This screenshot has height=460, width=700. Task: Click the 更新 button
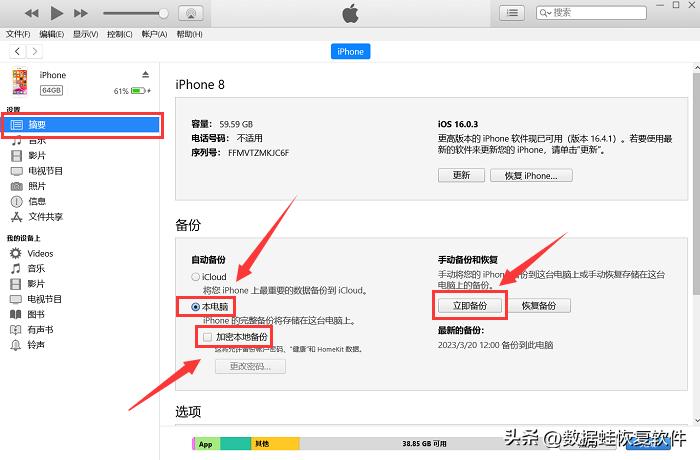click(461, 175)
